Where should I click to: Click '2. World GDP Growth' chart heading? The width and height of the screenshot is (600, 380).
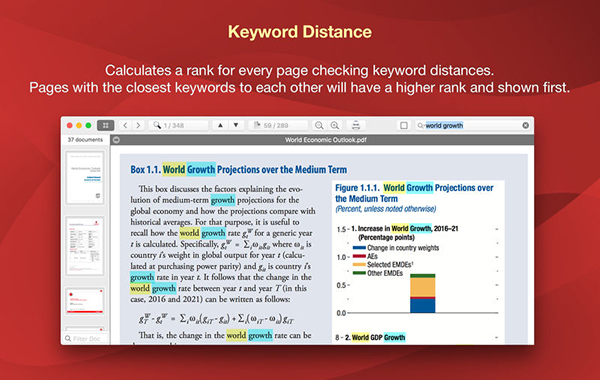point(375,338)
